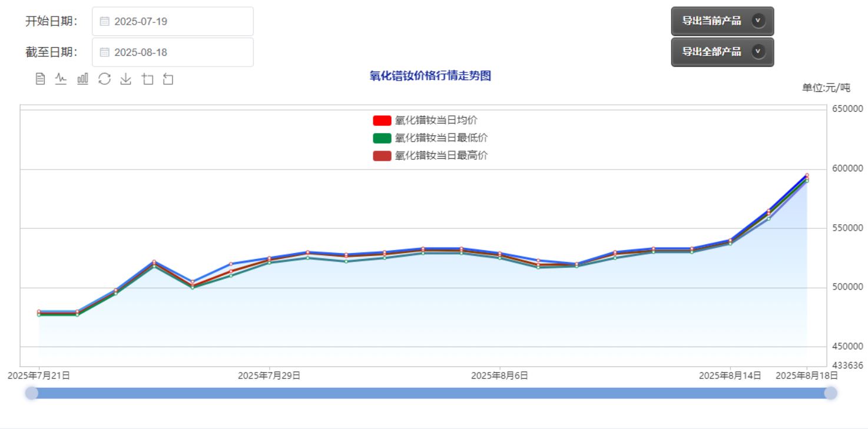This screenshot has width=868, height=429.
Task: Click chart title 氧化镨钕价格行情走势图
Action: pyautogui.click(x=430, y=76)
